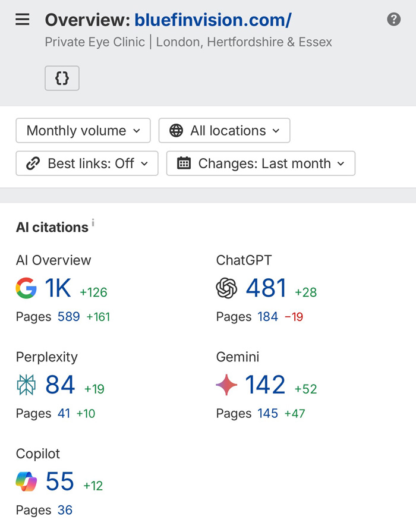Screen dimensions: 416x532
Task: View the 184 ChatGPT pages
Action: point(267,317)
